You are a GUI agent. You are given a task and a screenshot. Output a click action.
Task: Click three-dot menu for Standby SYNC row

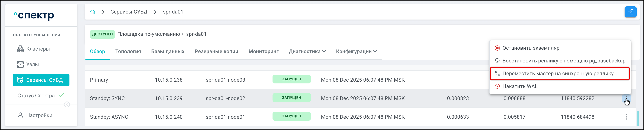coord(626,98)
